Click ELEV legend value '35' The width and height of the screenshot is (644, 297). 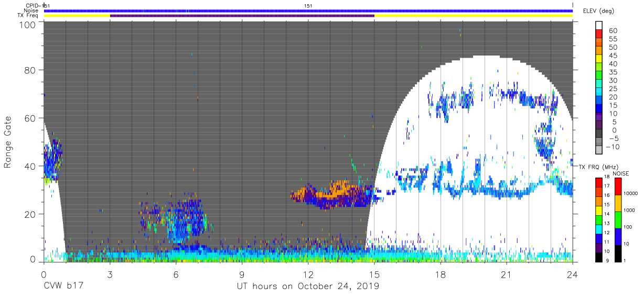pos(613,72)
